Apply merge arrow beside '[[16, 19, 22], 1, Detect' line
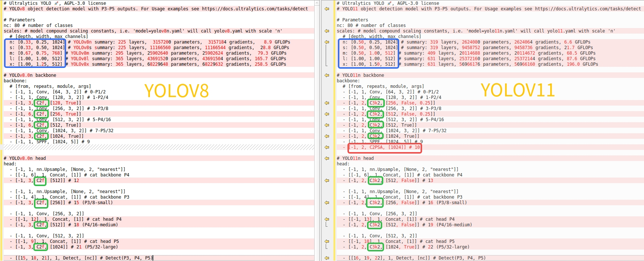Viewport: 644px width, 261px height. point(327,258)
